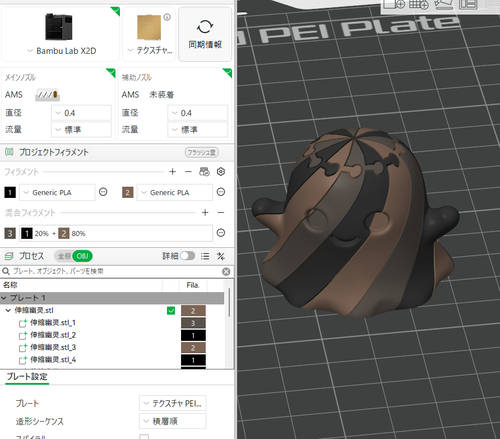The height and width of the screenshot is (439, 500).
Task: Open the 造形シーケンス 積層順 dropdown
Action: [x=173, y=421]
